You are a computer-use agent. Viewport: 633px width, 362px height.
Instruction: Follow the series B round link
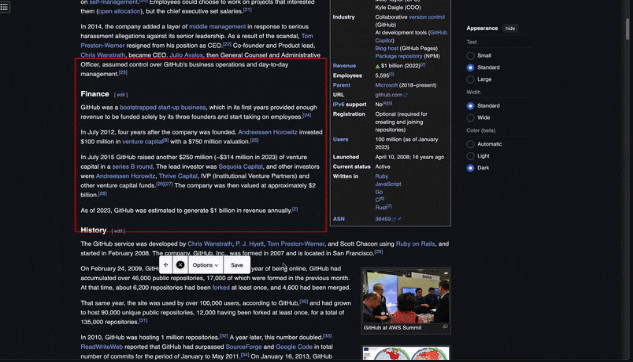132,167
